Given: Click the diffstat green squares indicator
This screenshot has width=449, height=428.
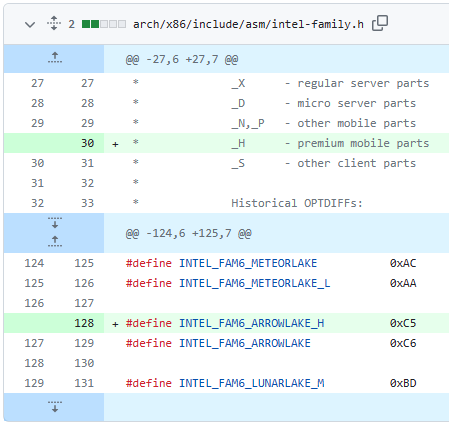Looking at the screenshot, I should 104,24.
